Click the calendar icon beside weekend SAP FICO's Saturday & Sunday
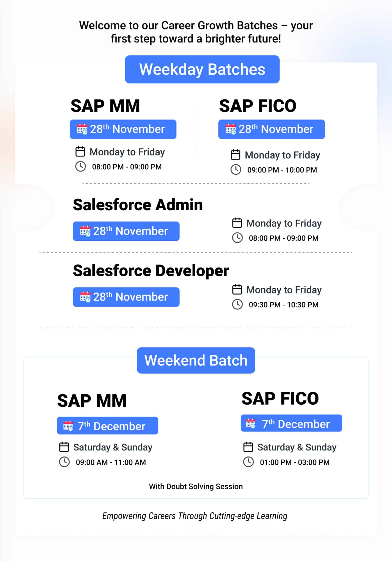The image size is (392, 561). coord(248,447)
